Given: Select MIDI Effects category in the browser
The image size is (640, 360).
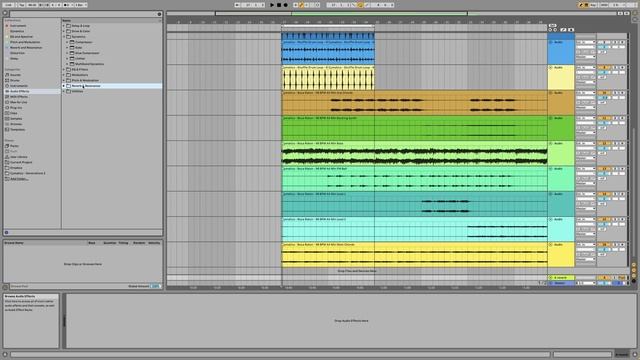Looking at the screenshot, I should pyautogui.click(x=19, y=97).
